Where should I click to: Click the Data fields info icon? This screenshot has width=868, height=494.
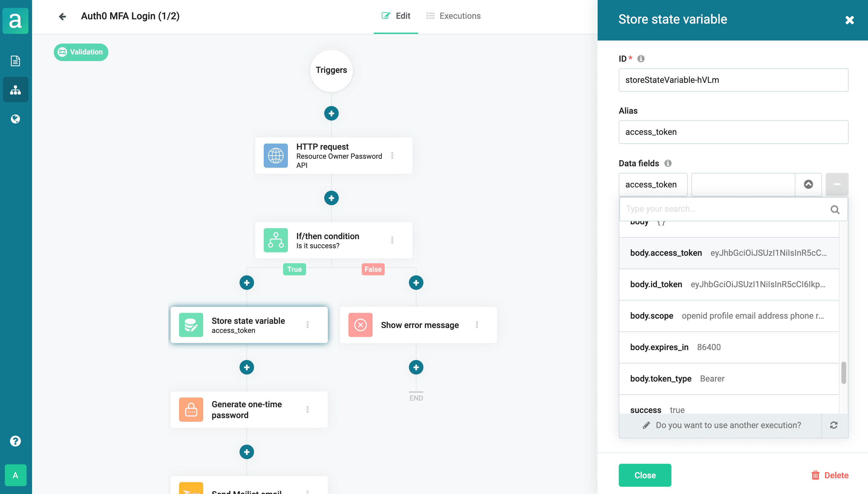point(668,163)
